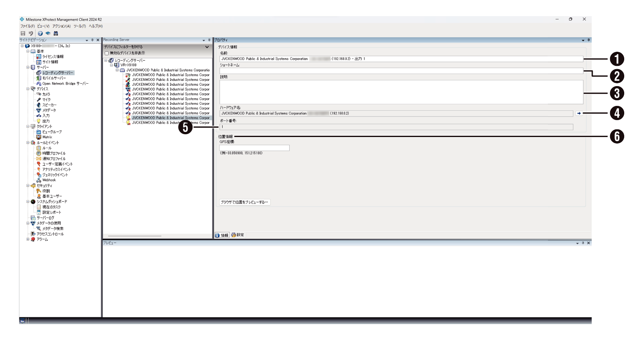The height and width of the screenshot is (340, 644).
Task: Collapse the デバイスにフィルターをかける section chevron
Action: [x=207, y=47]
